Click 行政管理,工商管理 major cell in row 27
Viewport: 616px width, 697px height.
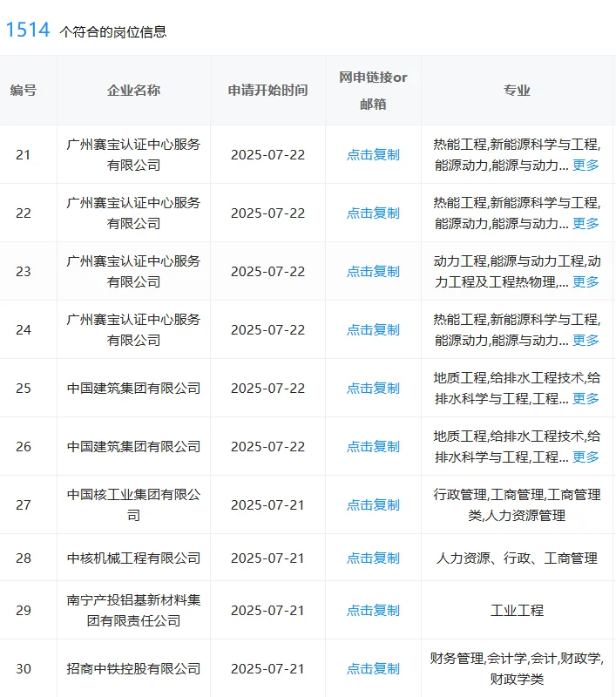pyautogui.click(x=517, y=505)
